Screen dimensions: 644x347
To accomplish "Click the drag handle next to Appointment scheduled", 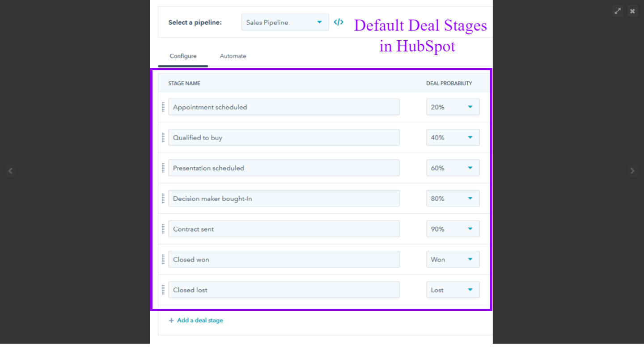I will (x=163, y=107).
